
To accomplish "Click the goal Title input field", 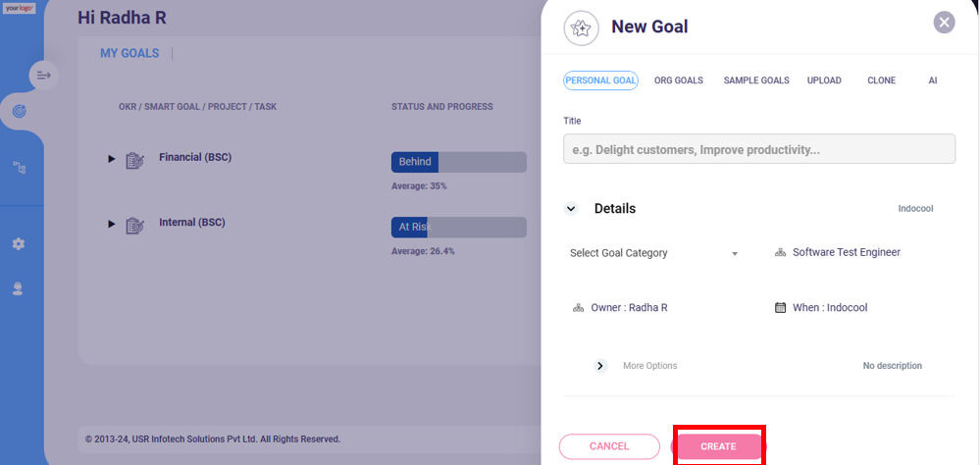I will coord(759,149).
